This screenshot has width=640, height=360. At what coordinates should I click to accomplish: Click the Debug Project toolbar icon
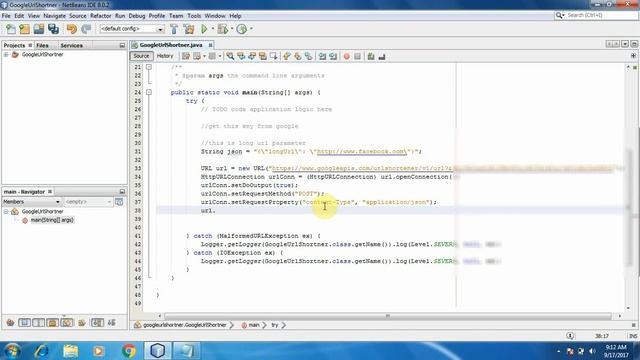(223, 29)
